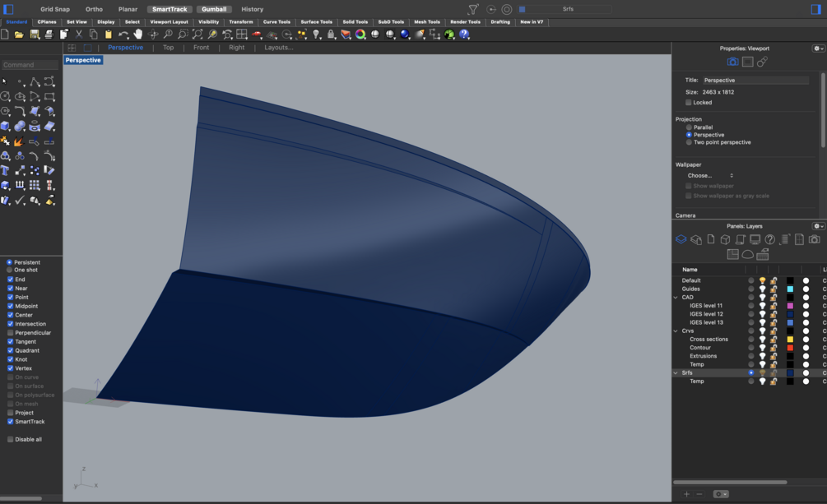
Task: Switch to the Front viewport tab
Action: [x=202, y=47]
